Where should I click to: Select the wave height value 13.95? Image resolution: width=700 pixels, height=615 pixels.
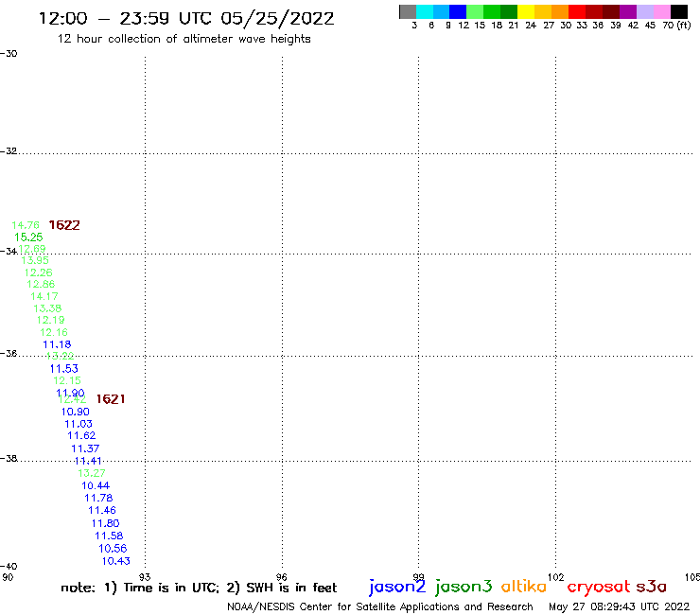[x=35, y=260]
